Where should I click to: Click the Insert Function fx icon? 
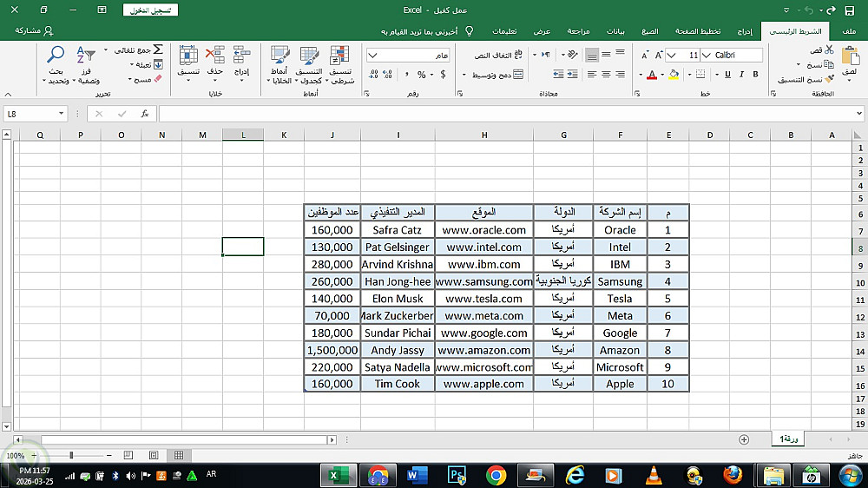pos(144,114)
